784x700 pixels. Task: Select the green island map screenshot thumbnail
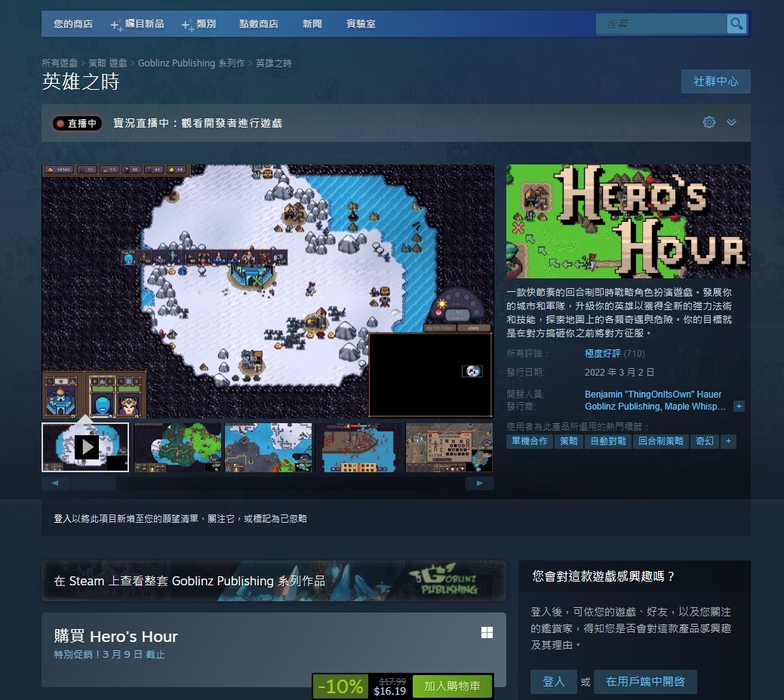click(x=177, y=447)
